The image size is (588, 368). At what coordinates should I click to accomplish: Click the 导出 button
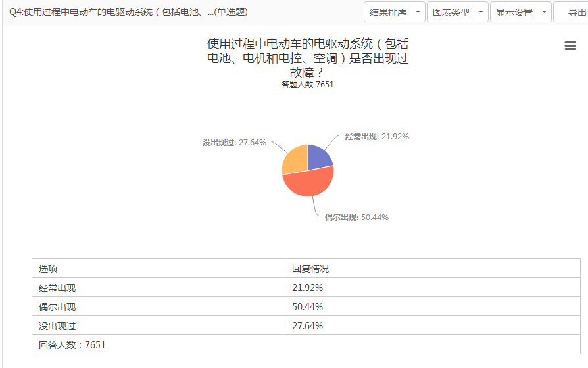[572, 12]
